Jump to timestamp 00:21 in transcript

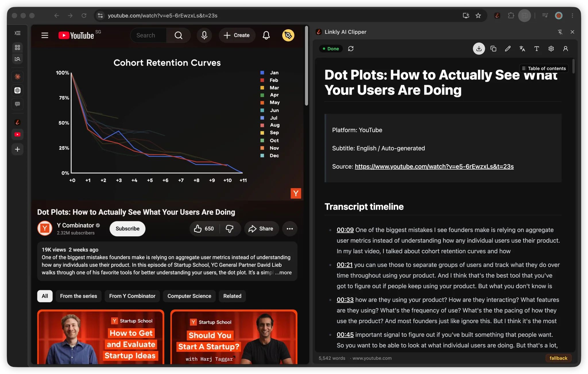[x=345, y=265]
